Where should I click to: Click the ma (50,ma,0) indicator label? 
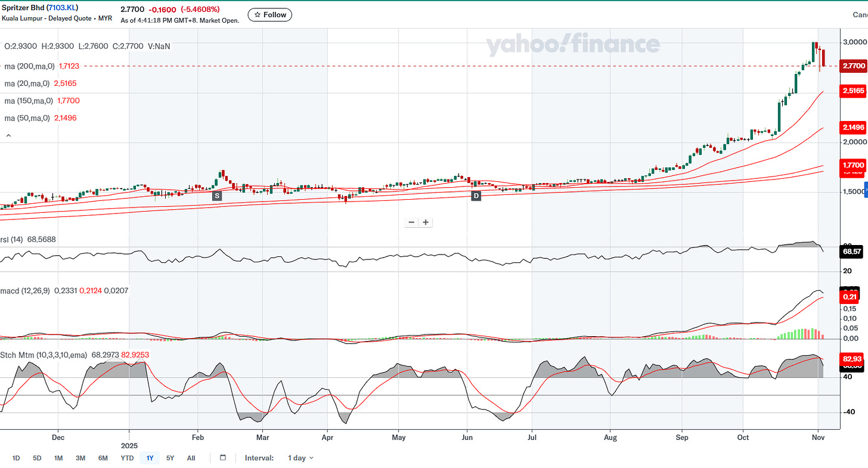tap(27, 118)
